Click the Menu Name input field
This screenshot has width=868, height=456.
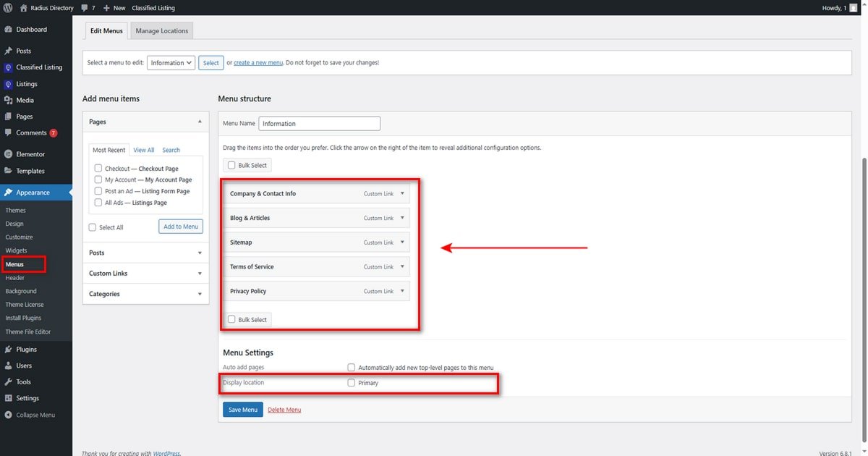point(319,124)
